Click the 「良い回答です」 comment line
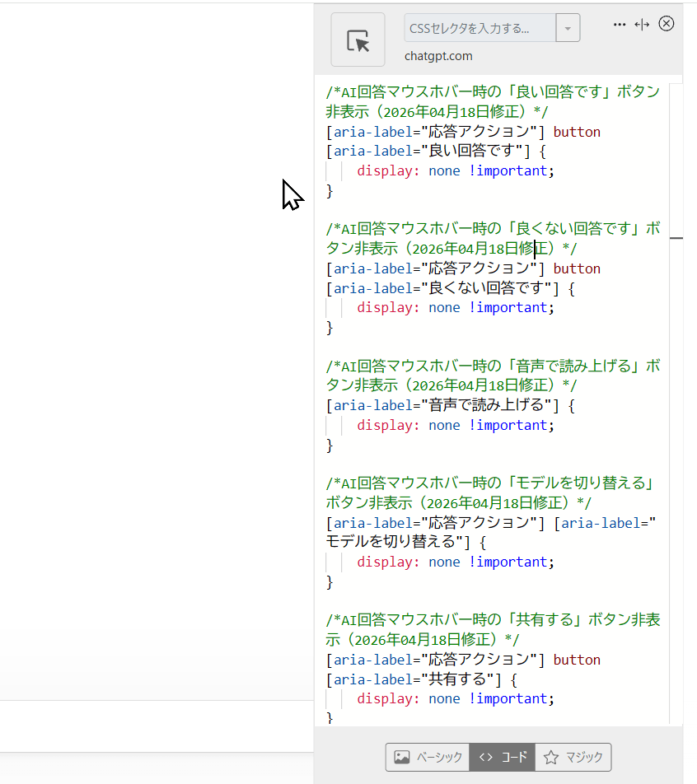 tap(492, 92)
